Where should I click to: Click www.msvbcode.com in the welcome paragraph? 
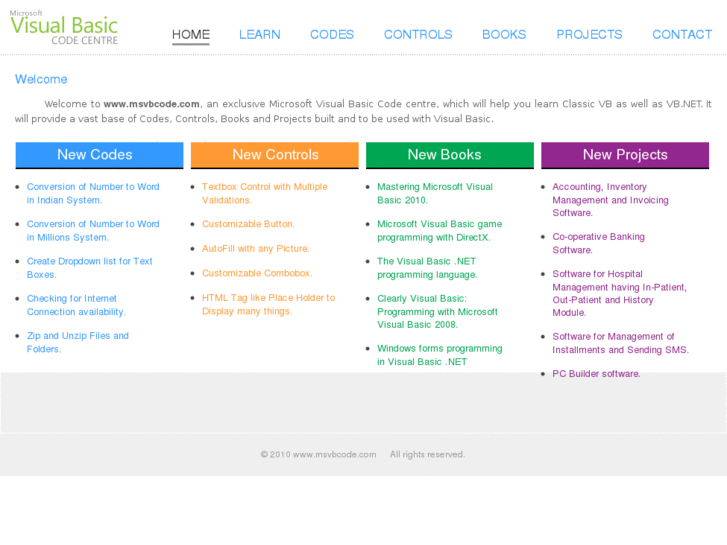(x=152, y=104)
